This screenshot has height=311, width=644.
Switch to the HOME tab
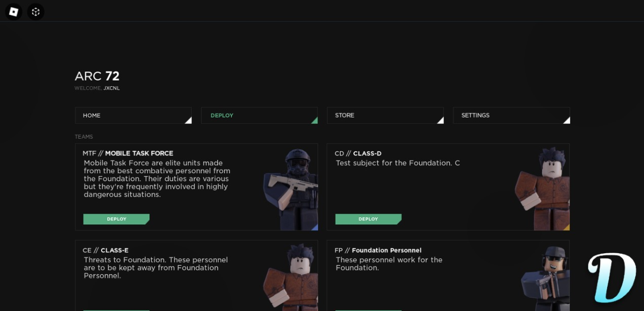(134, 115)
